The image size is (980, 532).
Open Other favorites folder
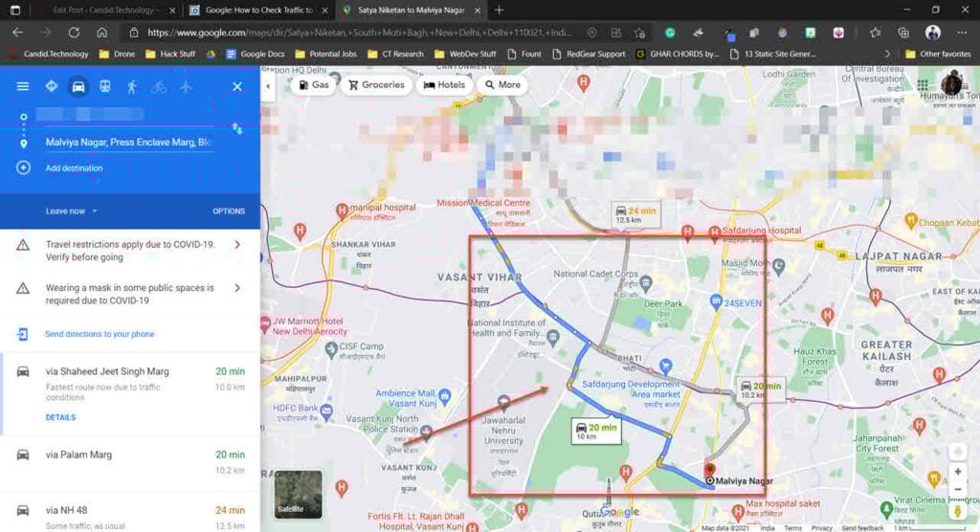pyautogui.click(x=938, y=55)
